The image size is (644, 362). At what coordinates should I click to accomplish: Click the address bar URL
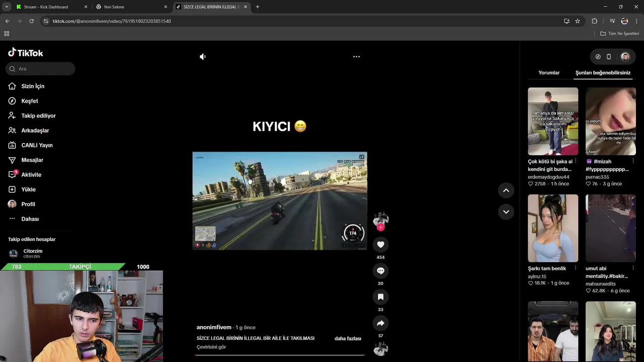112,21
